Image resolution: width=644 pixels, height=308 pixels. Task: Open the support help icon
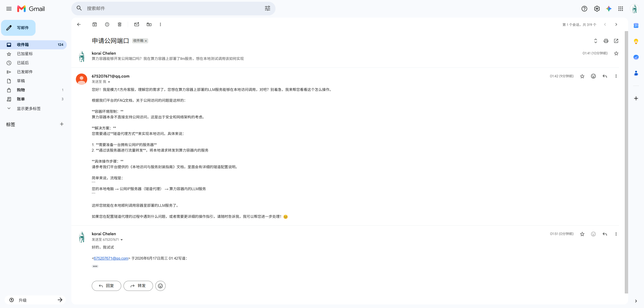(x=584, y=9)
